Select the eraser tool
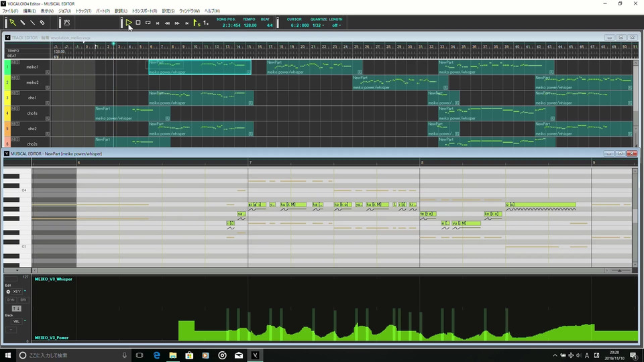644x362 pixels. (x=42, y=23)
